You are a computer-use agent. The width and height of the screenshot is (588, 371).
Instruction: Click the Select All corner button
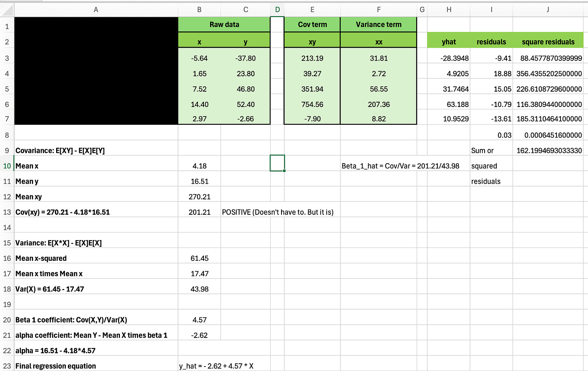(x=7, y=10)
